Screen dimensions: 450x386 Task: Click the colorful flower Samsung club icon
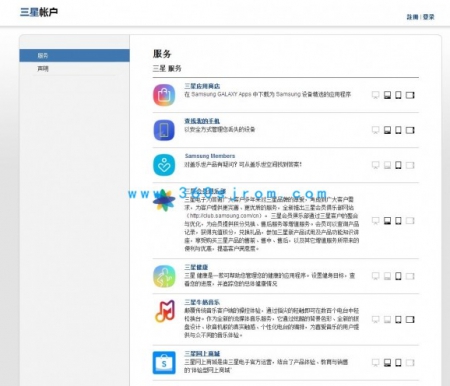(164, 200)
